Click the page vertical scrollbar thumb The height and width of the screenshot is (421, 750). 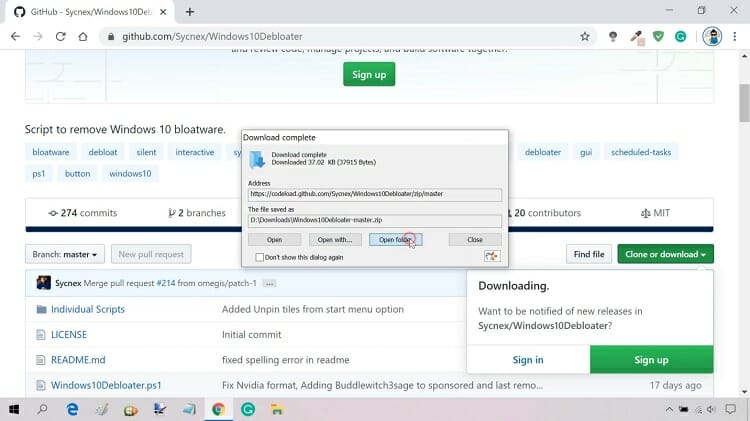744,103
